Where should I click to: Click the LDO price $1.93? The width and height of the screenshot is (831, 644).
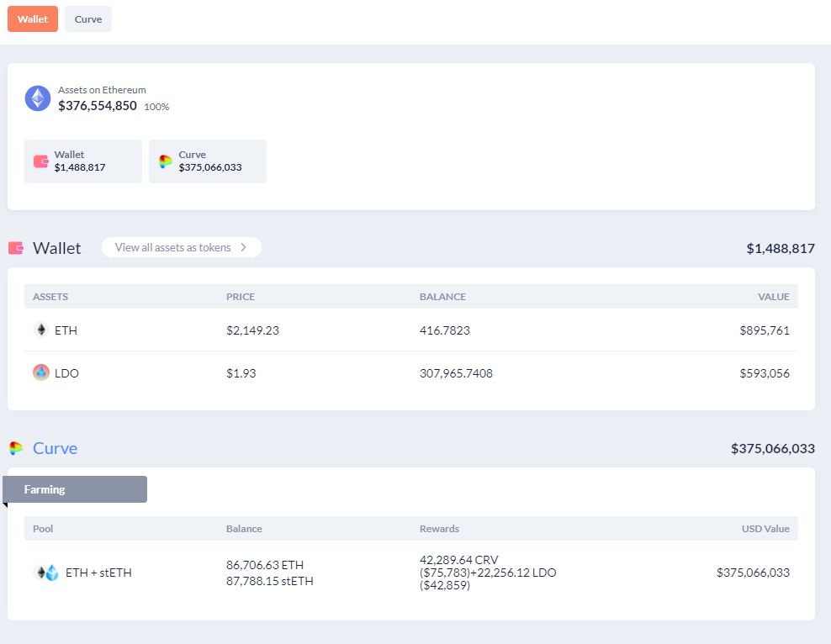click(x=241, y=373)
